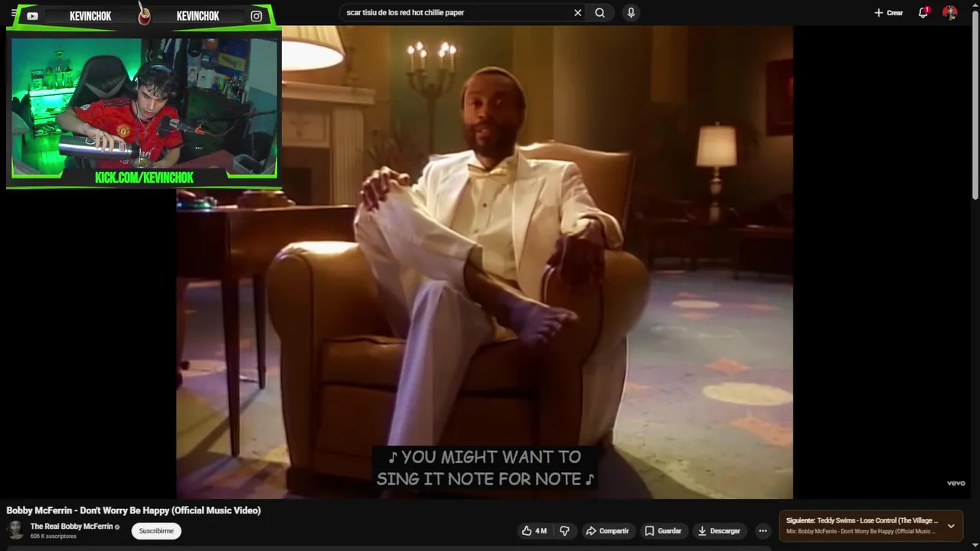Image resolution: width=980 pixels, height=551 pixels.
Task: Expand the Siguiente up-next chevron
Action: tap(951, 526)
